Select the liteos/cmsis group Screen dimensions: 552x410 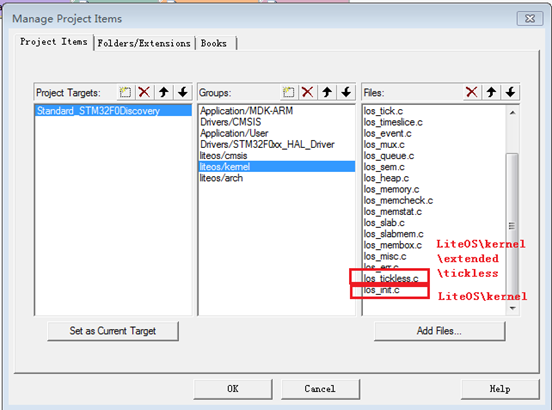point(276,156)
